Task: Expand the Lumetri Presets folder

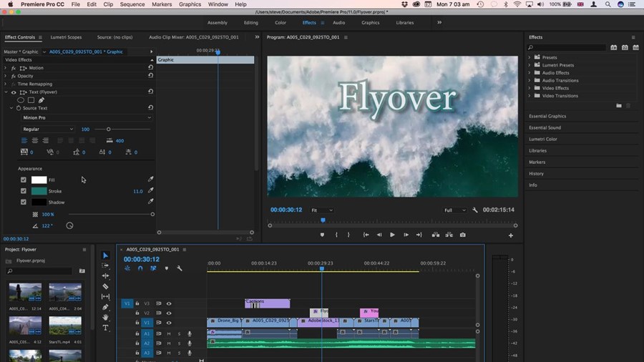Action: click(530, 65)
